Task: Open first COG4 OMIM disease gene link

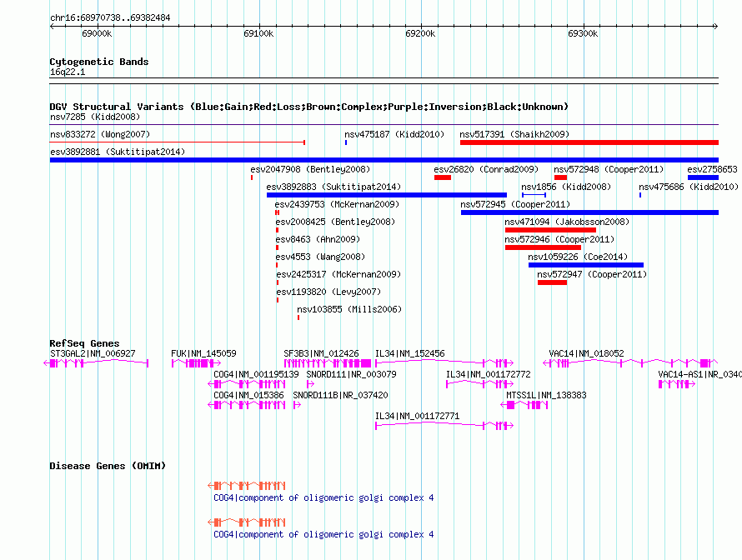Action: (x=323, y=498)
